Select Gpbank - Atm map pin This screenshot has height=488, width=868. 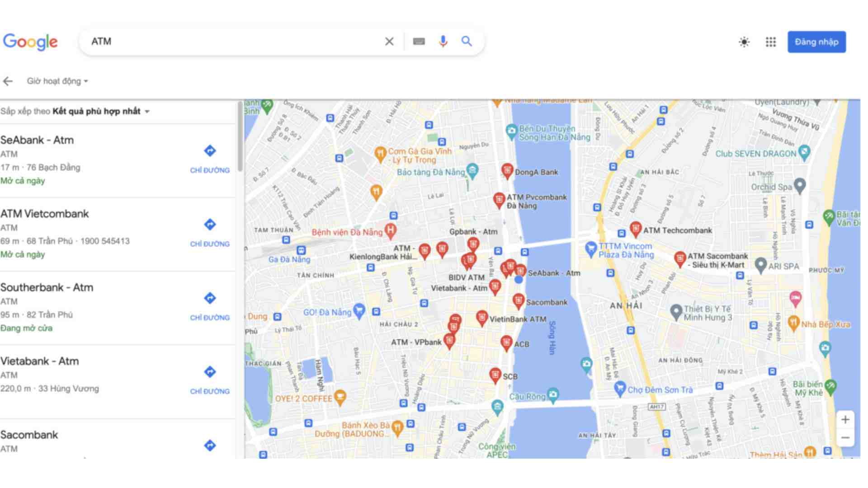(x=473, y=244)
